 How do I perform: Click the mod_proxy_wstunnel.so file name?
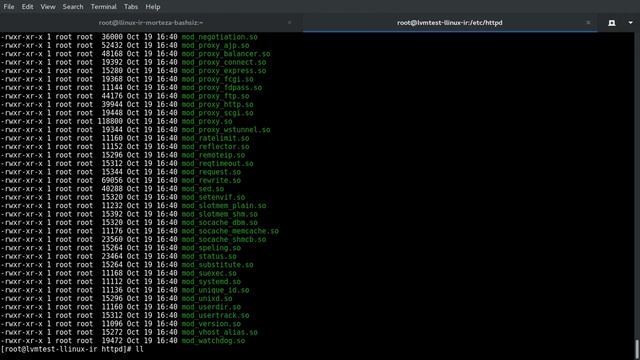(x=226, y=130)
